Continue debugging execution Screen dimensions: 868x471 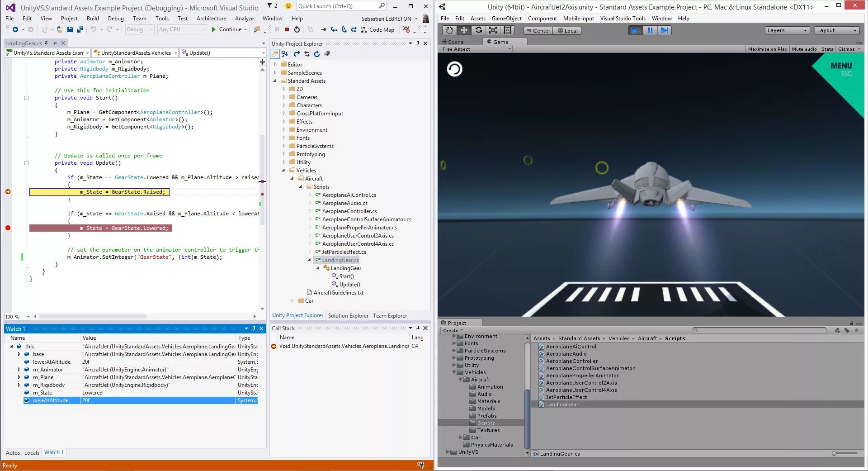[229, 29]
